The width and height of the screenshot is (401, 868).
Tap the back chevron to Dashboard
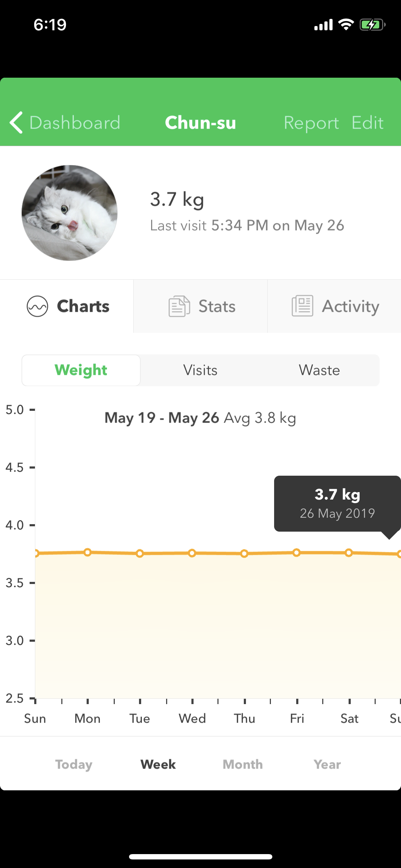point(16,123)
